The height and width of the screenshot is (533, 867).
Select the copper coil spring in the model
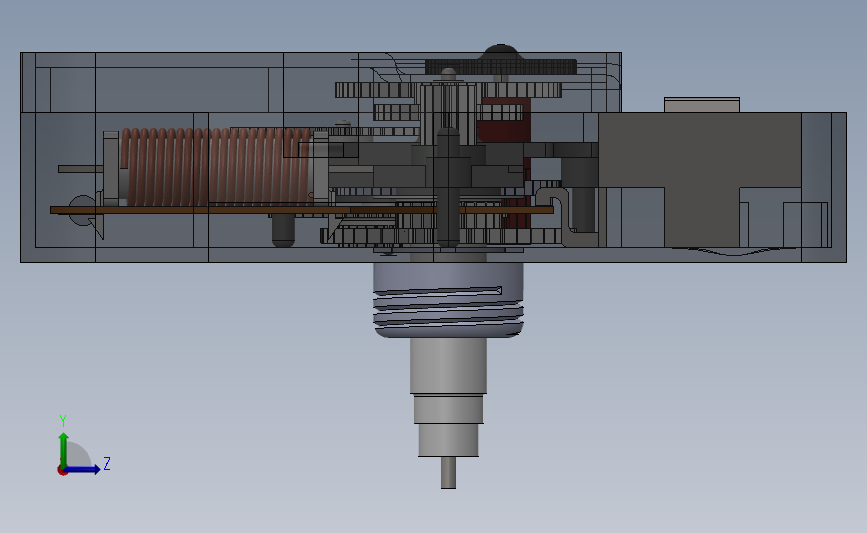pyautogui.click(x=216, y=166)
